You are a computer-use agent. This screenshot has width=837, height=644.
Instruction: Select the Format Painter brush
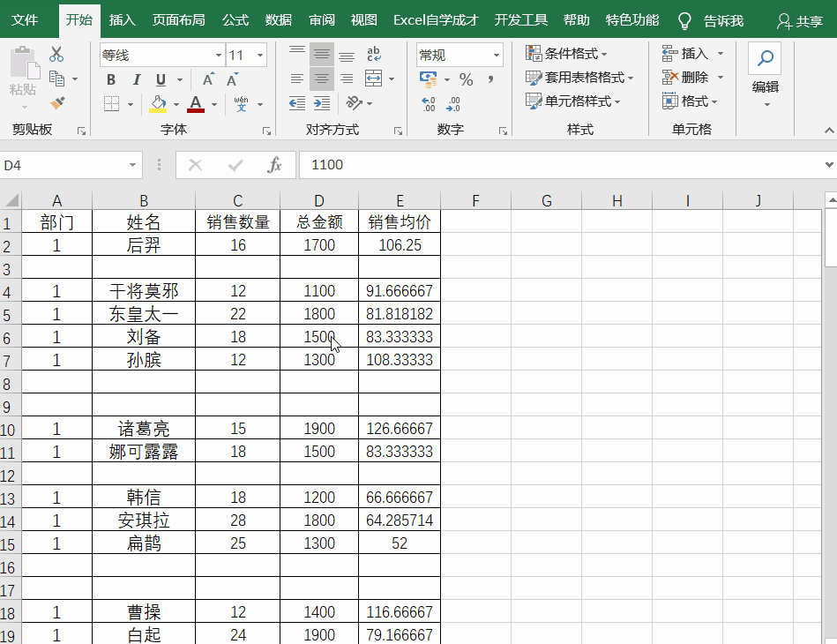pos(56,102)
